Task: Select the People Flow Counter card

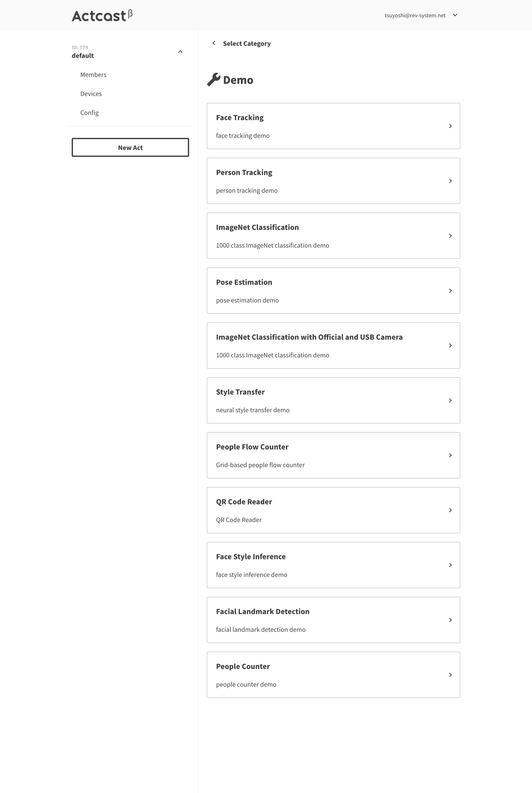Action: pyautogui.click(x=334, y=455)
